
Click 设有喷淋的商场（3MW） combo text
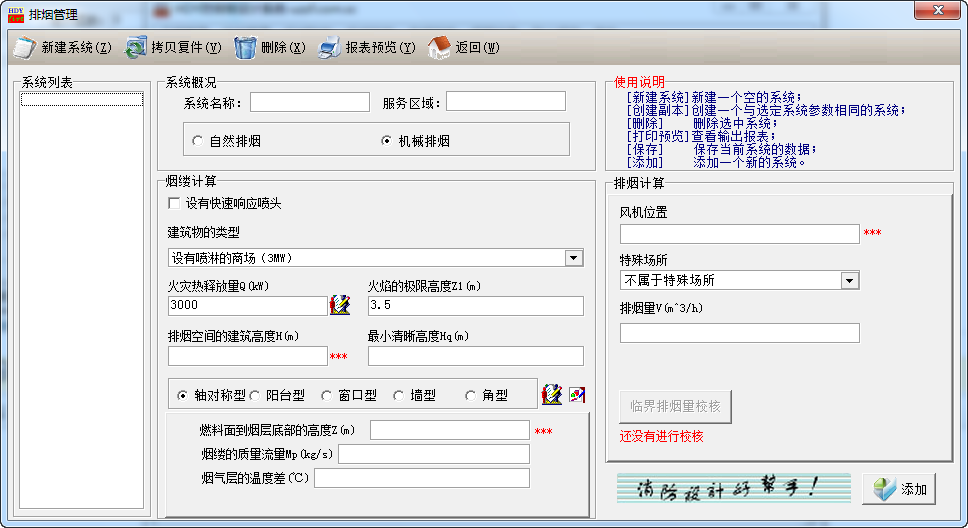[232, 258]
